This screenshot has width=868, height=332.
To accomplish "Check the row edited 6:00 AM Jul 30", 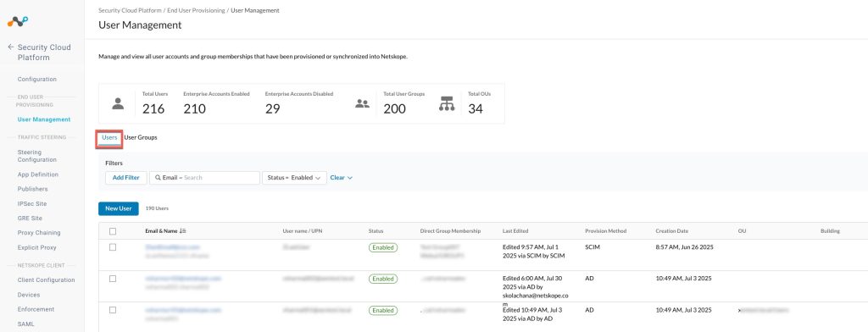I will pos(113,279).
